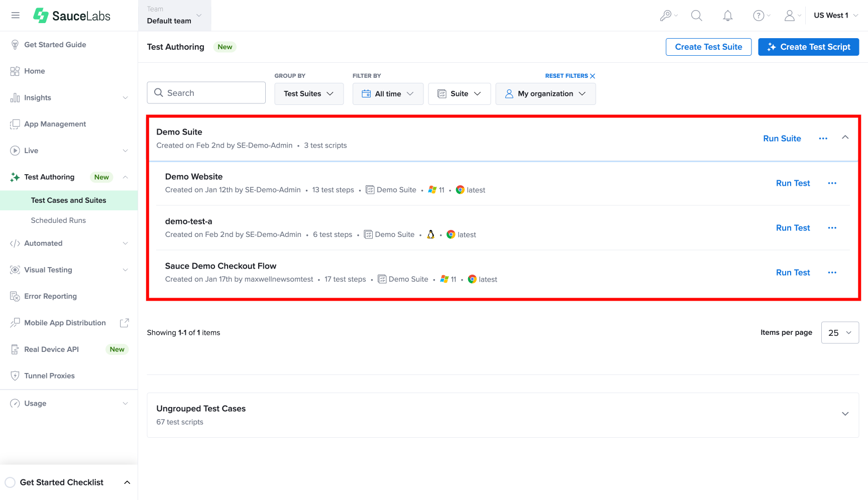Image resolution: width=868 pixels, height=500 pixels.
Task: Open Demo Suite more options menu
Action: [x=823, y=139]
